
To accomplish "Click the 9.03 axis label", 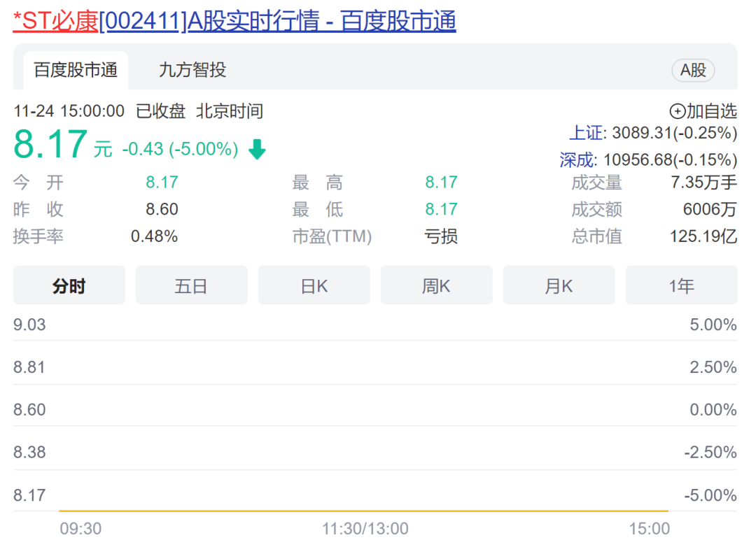I will coord(29,325).
